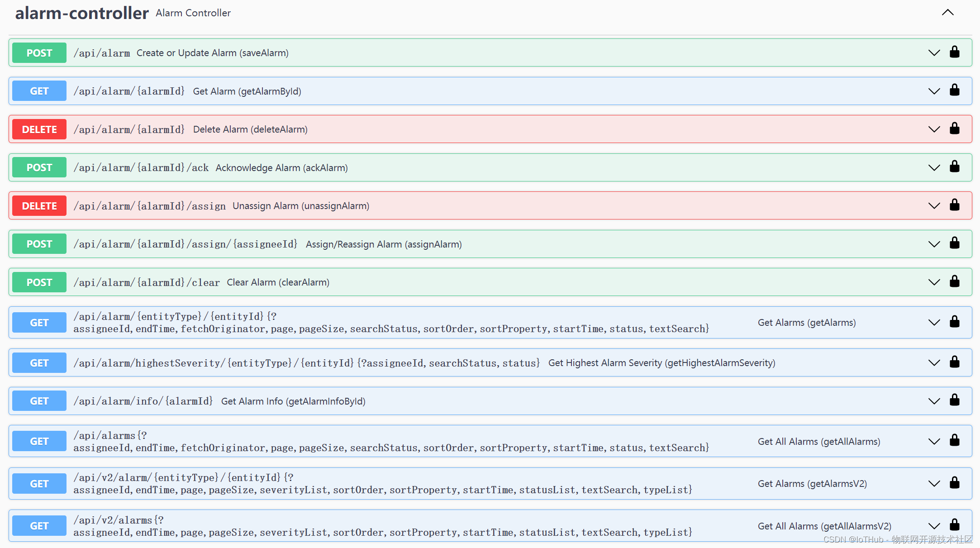
Task: Collapse the alarm-controller section arrow
Action: tap(947, 13)
